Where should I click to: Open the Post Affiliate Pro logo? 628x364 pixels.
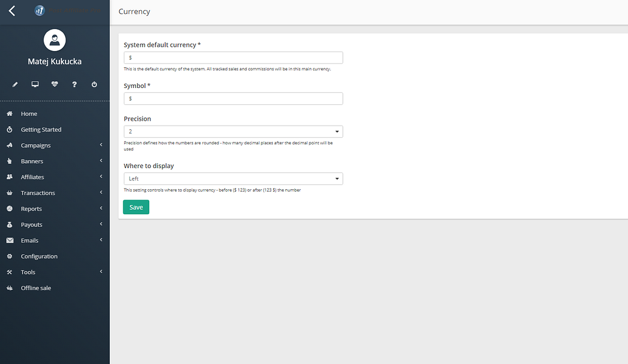(x=67, y=10)
